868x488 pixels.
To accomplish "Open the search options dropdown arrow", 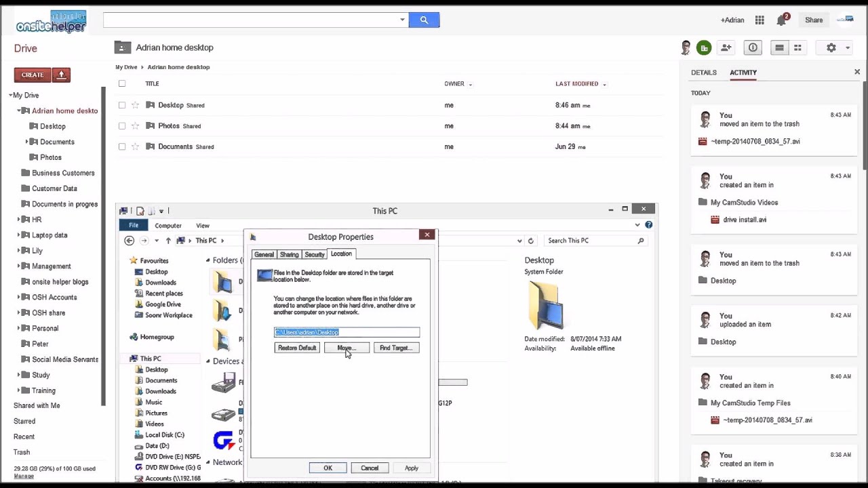I will click(402, 20).
